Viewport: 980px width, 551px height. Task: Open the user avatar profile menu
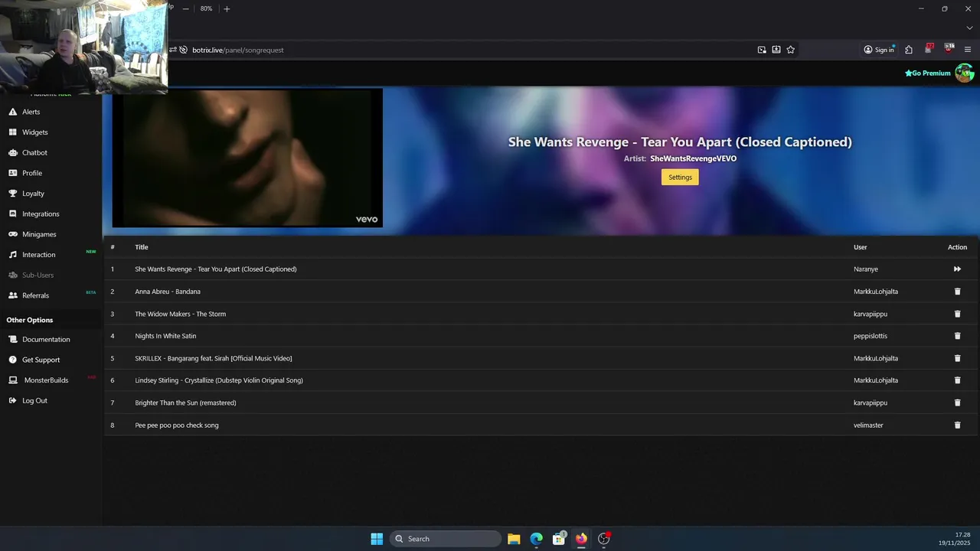point(964,73)
